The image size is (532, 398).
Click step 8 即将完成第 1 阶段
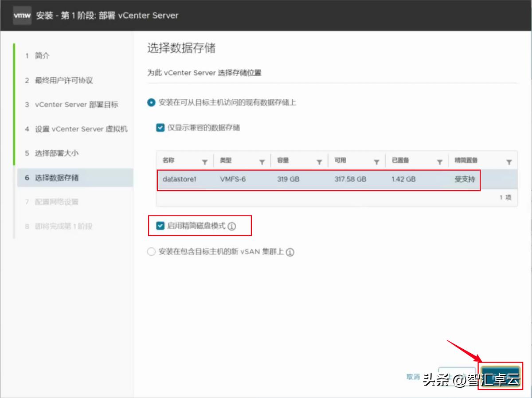[x=59, y=226]
